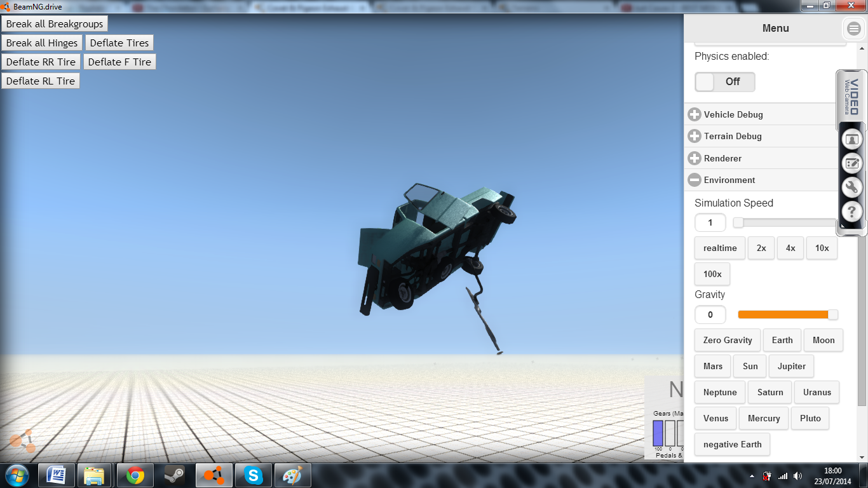
Task: Select Uranus gravity preset
Action: [817, 392]
